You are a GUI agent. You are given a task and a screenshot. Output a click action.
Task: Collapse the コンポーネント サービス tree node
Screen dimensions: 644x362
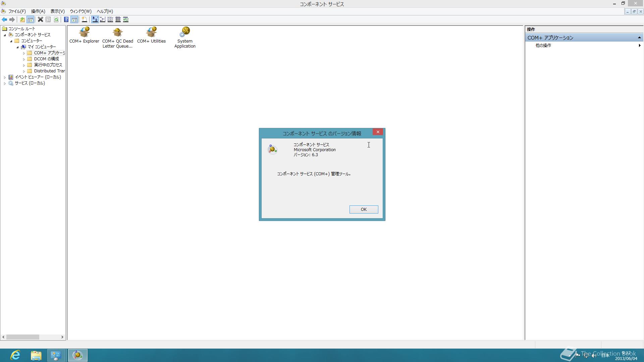(x=5, y=35)
